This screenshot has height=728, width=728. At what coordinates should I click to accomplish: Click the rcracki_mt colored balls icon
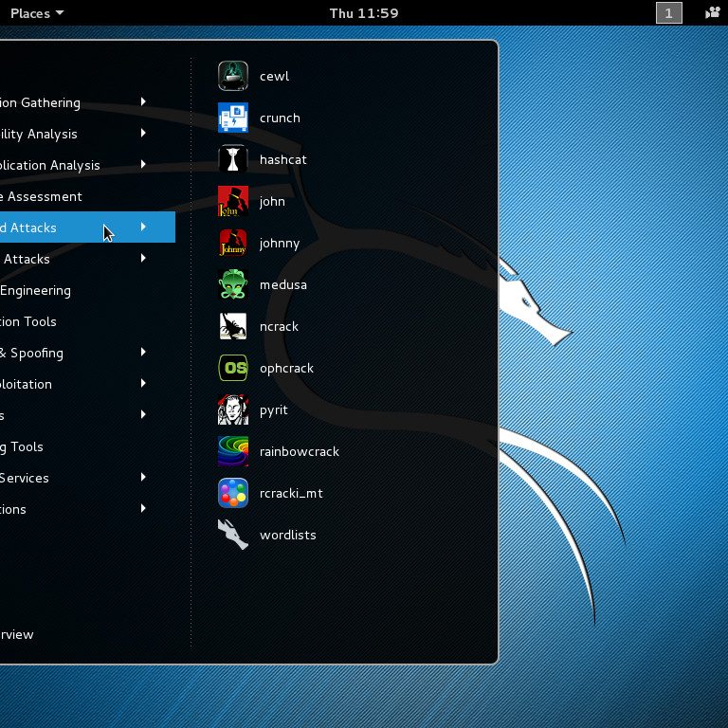233,493
